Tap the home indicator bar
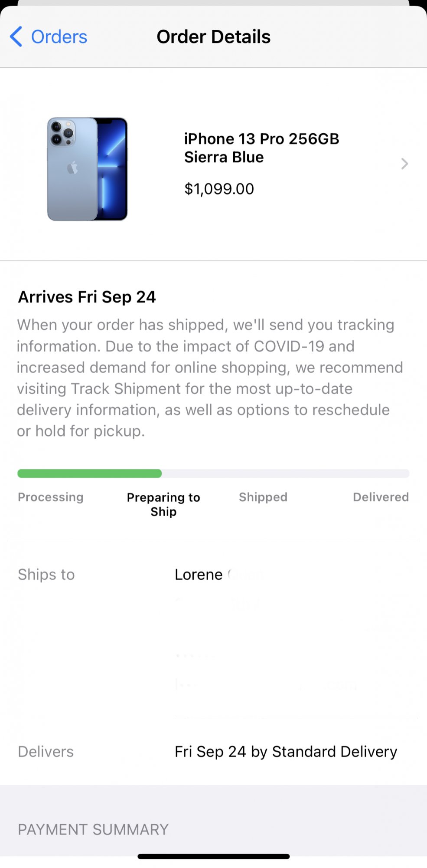 (x=213, y=856)
